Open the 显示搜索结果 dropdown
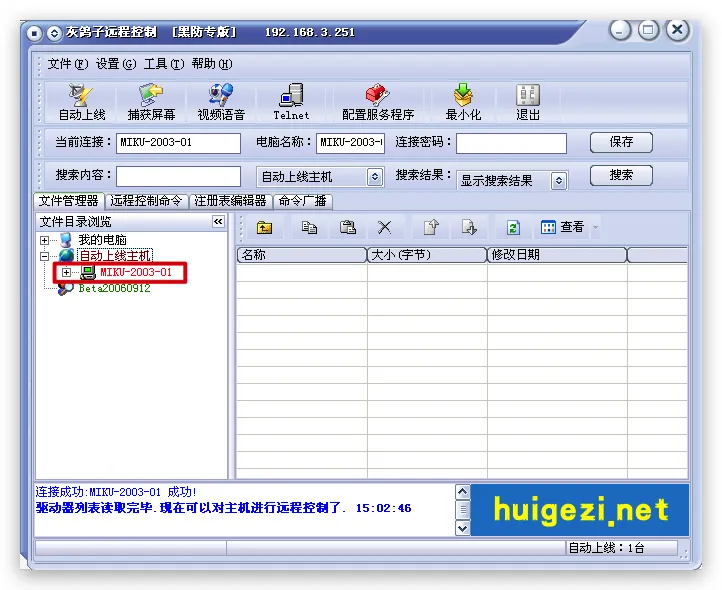The image size is (722, 590). click(559, 181)
